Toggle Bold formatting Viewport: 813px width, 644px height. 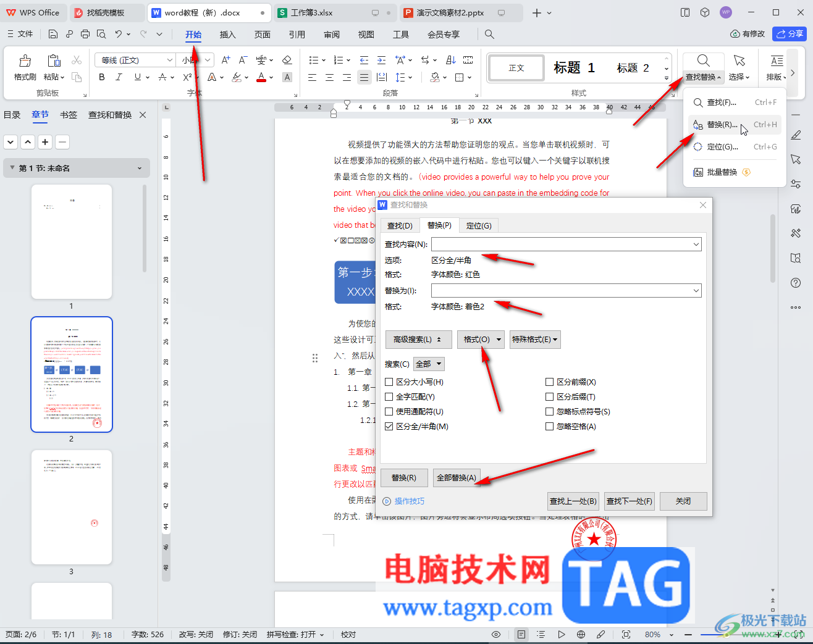click(x=102, y=77)
